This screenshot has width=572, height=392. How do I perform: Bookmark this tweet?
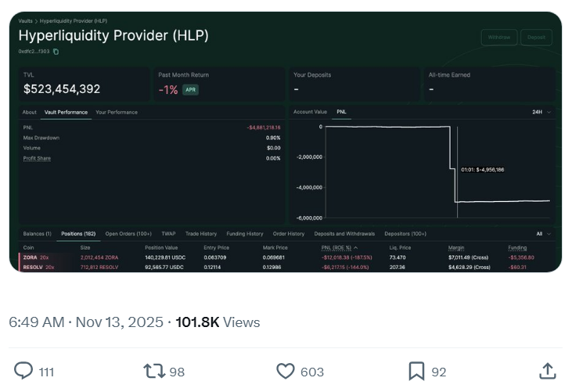click(x=416, y=371)
